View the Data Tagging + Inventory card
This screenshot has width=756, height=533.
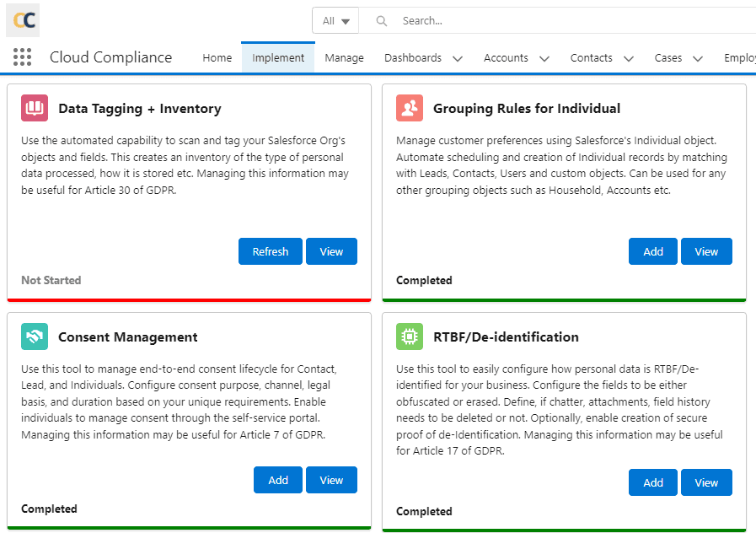[x=331, y=251]
